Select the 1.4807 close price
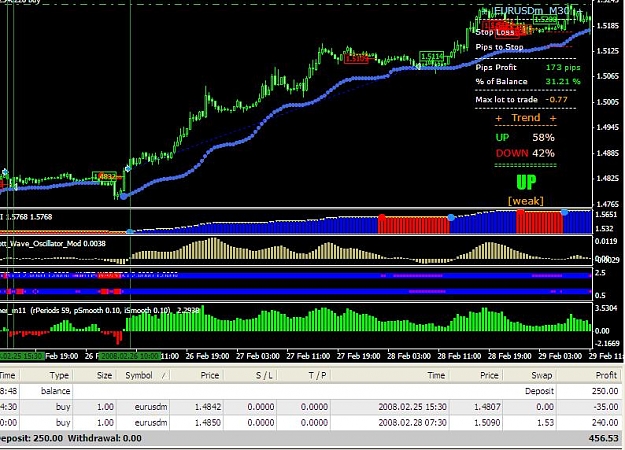 click(487, 407)
